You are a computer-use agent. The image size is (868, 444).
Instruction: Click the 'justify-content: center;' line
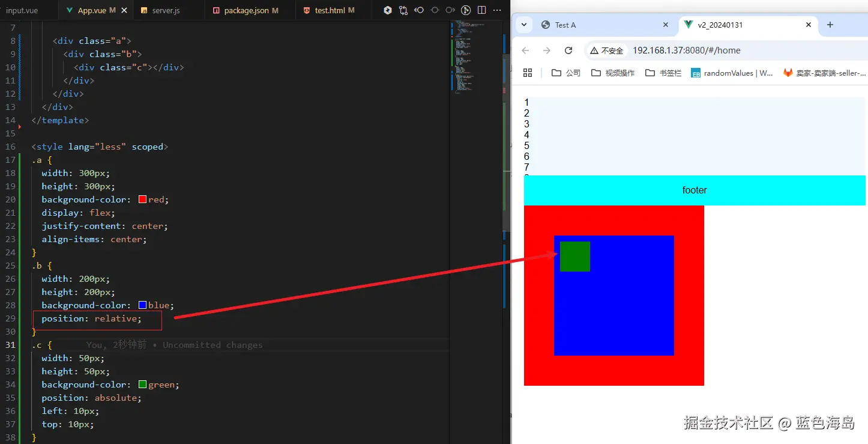pos(104,226)
